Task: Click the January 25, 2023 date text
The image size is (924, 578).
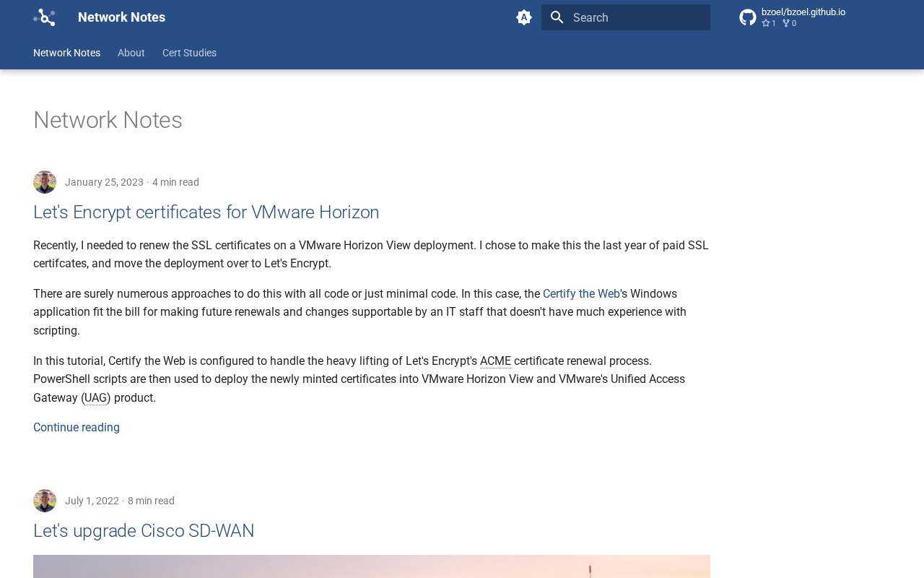Action: pos(104,182)
